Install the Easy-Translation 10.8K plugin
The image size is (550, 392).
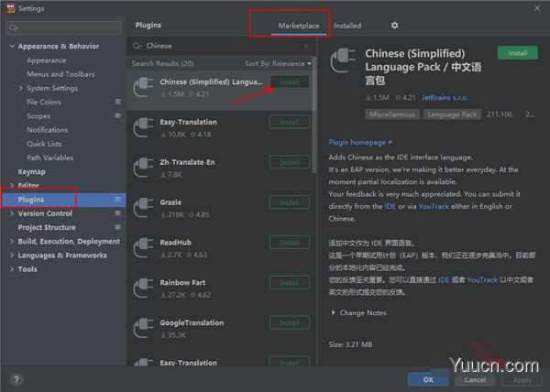[x=290, y=122]
